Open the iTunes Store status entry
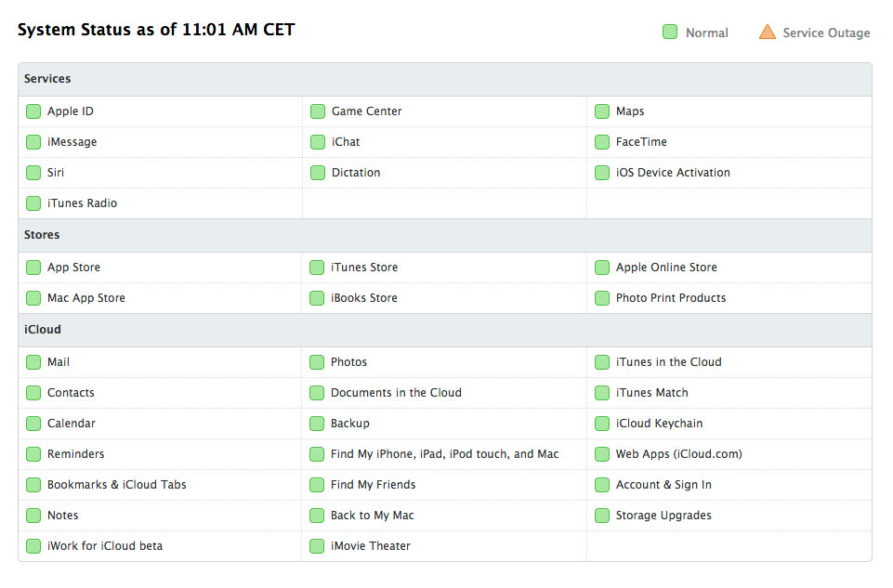Viewport: 893px width, 588px height. coord(364,268)
